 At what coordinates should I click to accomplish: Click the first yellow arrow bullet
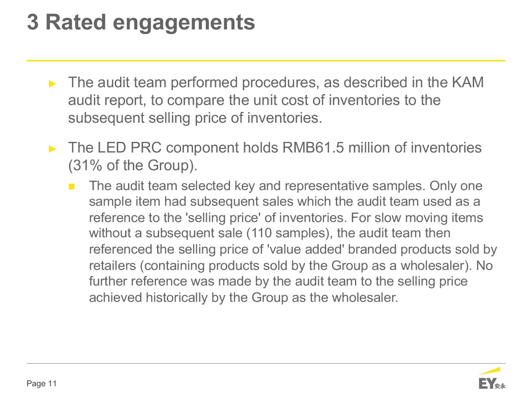point(52,84)
